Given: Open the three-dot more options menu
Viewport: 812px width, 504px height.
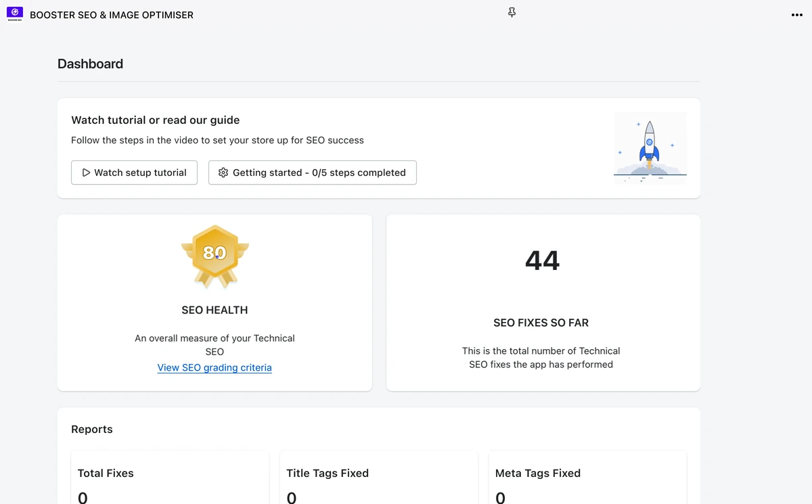Looking at the screenshot, I should click(796, 15).
